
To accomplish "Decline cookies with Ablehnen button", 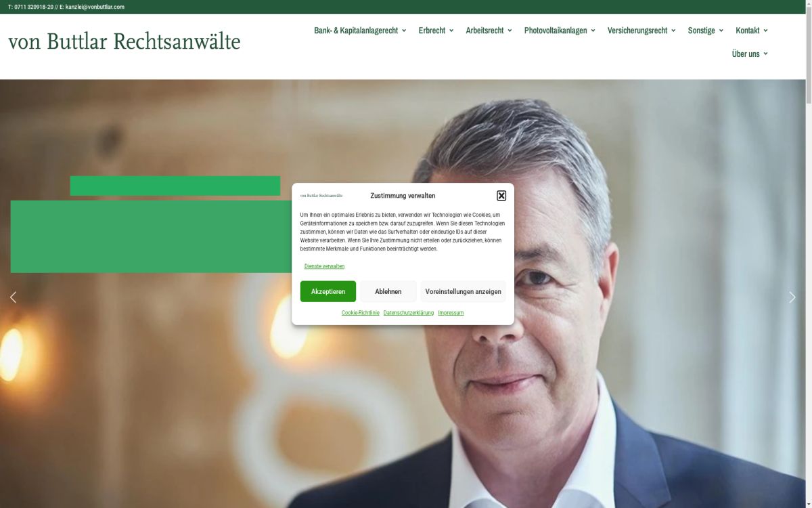I will pyautogui.click(x=388, y=291).
